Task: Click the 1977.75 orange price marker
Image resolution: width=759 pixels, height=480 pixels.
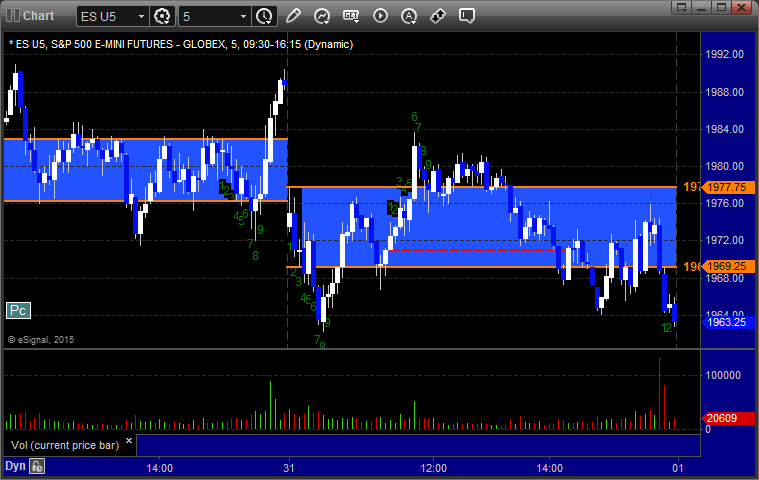Action: (727, 187)
